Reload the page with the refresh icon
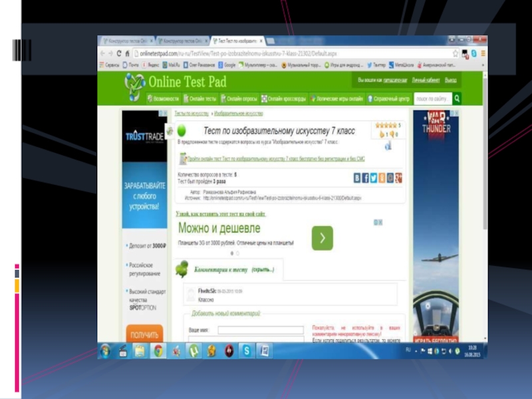 [x=119, y=54]
